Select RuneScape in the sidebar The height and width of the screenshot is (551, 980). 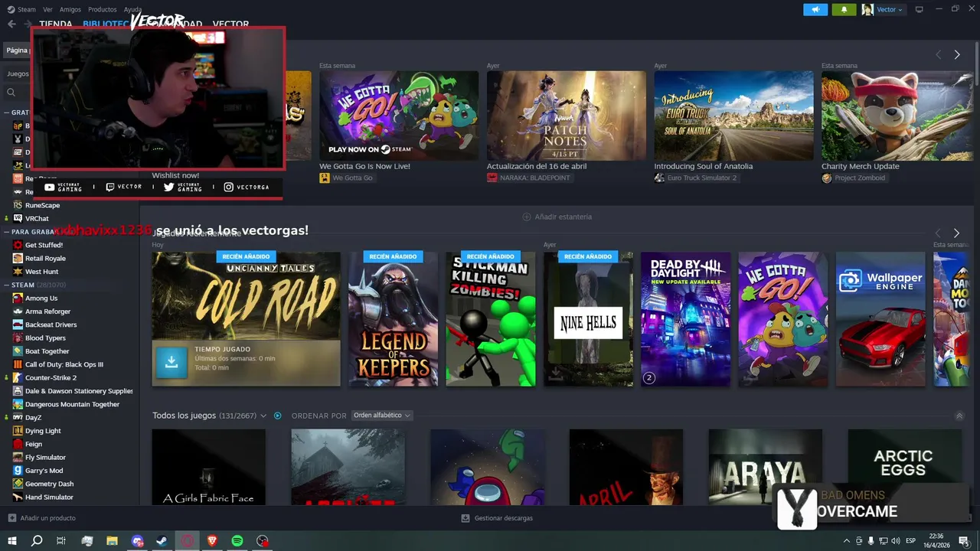pos(42,205)
